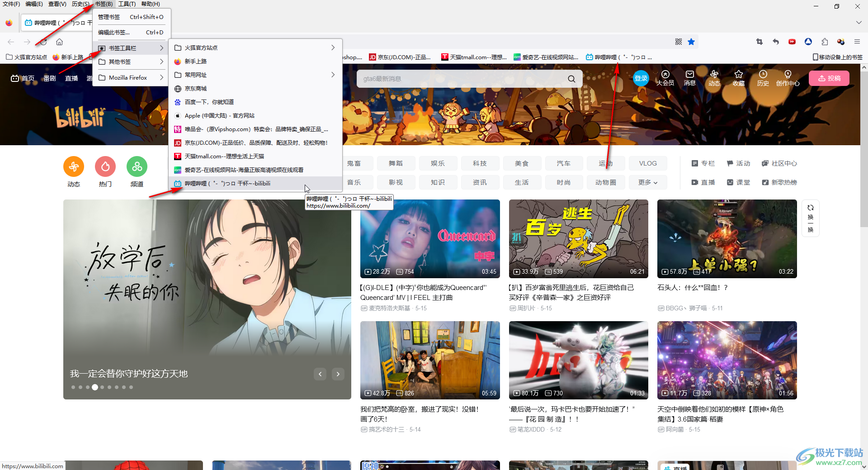This screenshot has height=470, width=868.
Task: Click the 大会员 icon
Action: click(665, 78)
